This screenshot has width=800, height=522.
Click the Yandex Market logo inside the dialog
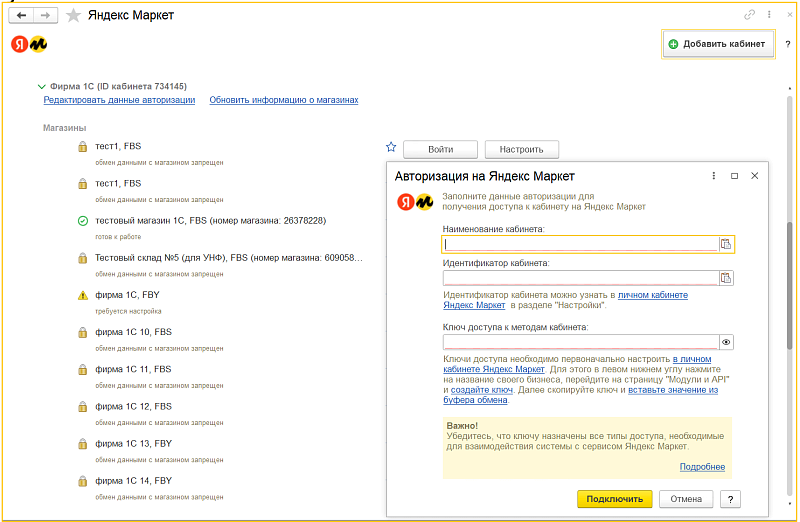click(x=415, y=202)
